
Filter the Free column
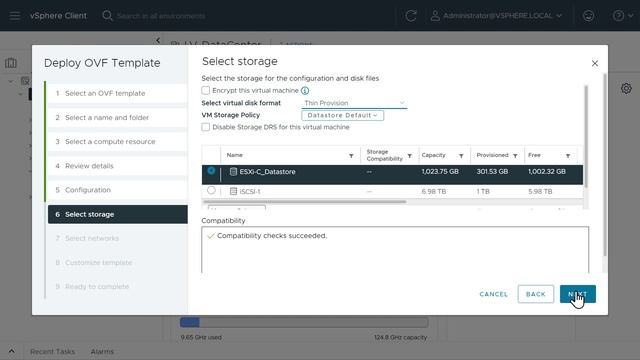[x=568, y=156]
